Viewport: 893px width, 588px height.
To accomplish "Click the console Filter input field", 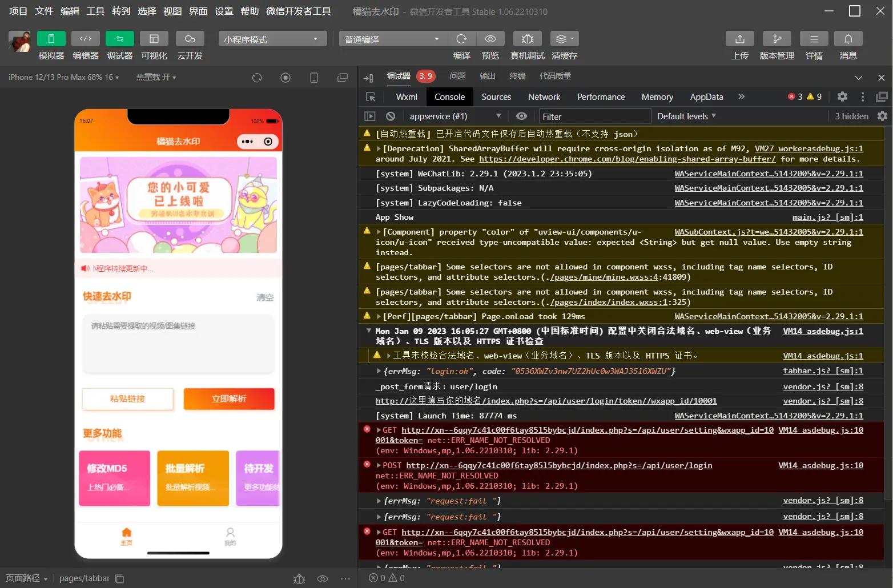I will [594, 116].
